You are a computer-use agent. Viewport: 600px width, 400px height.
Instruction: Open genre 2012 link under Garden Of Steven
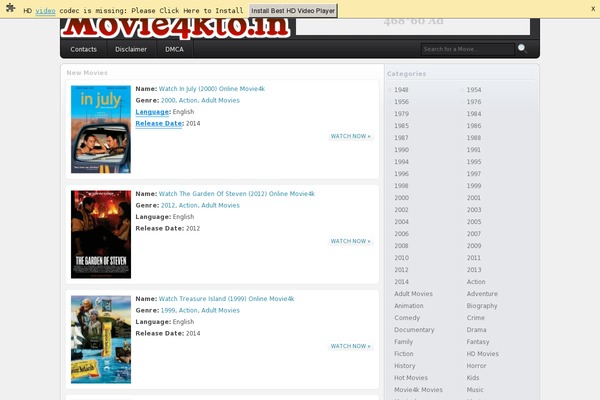pyautogui.click(x=168, y=205)
